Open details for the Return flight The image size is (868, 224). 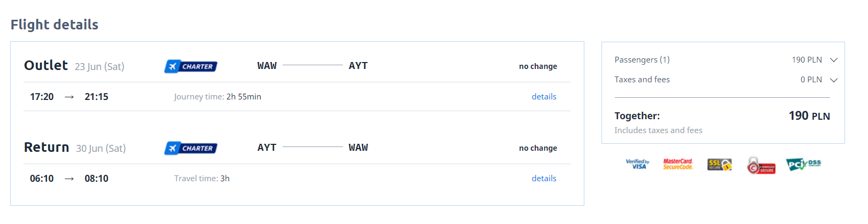[544, 179]
